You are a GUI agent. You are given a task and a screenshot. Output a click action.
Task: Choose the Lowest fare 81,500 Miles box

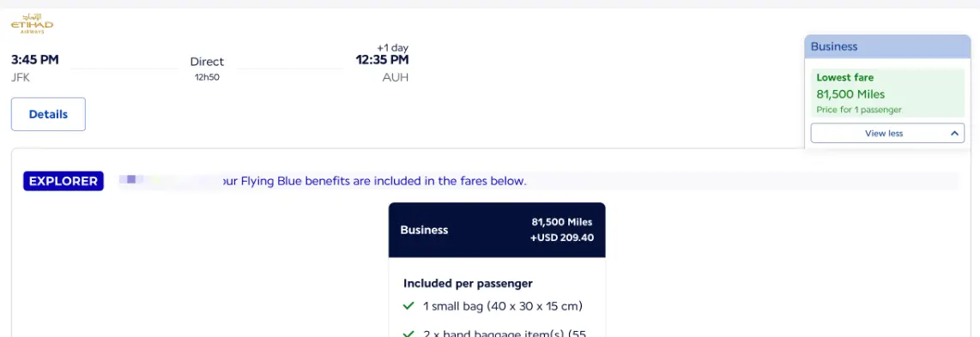[886, 93]
